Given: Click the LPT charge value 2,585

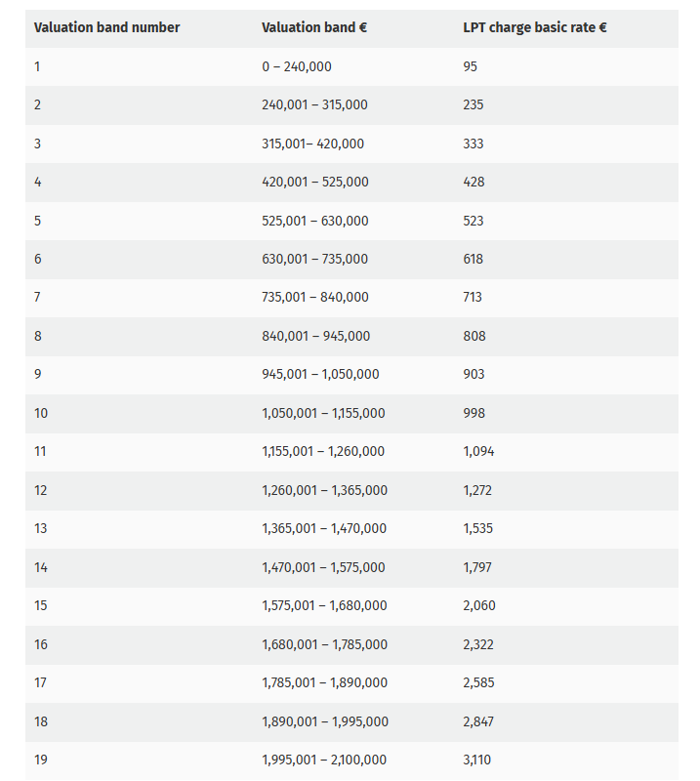Looking at the screenshot, I should click(x=479, y=682).
